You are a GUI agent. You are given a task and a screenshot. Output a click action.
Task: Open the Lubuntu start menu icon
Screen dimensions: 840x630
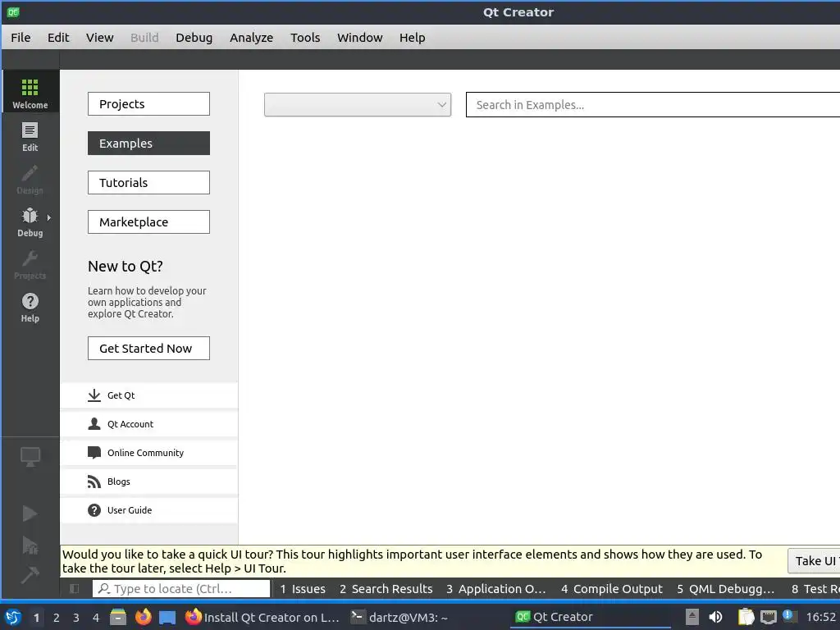(x=13, y=617)
